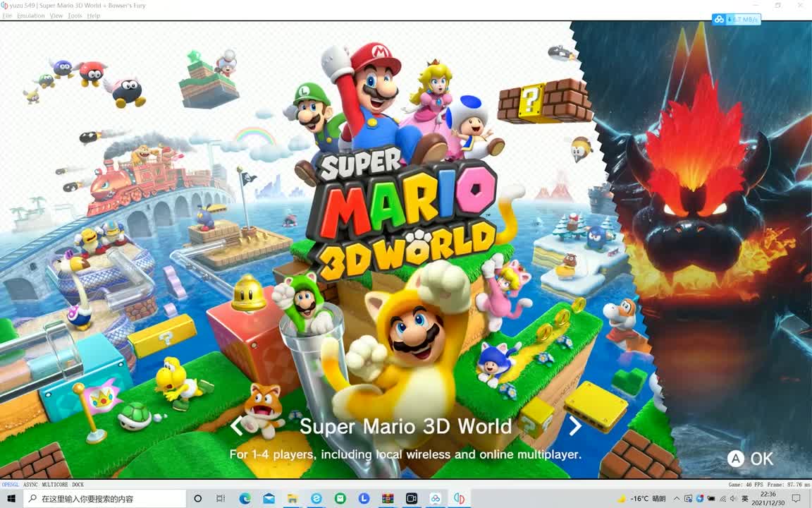Screen dimensions: 812x508
Task: Go to the previous game with the left arrow
Action: (237, 425)
